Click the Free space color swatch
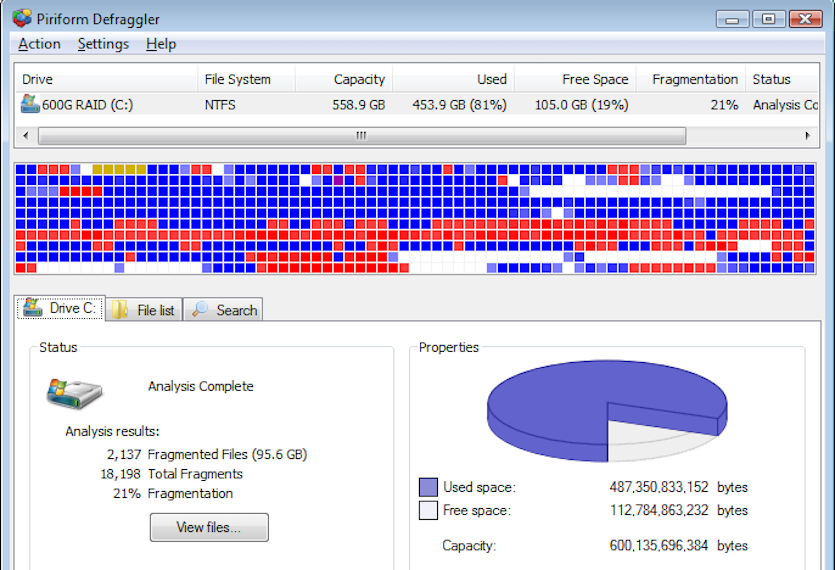The height and width of the screenshot is (570, 835). coord(428,510)
